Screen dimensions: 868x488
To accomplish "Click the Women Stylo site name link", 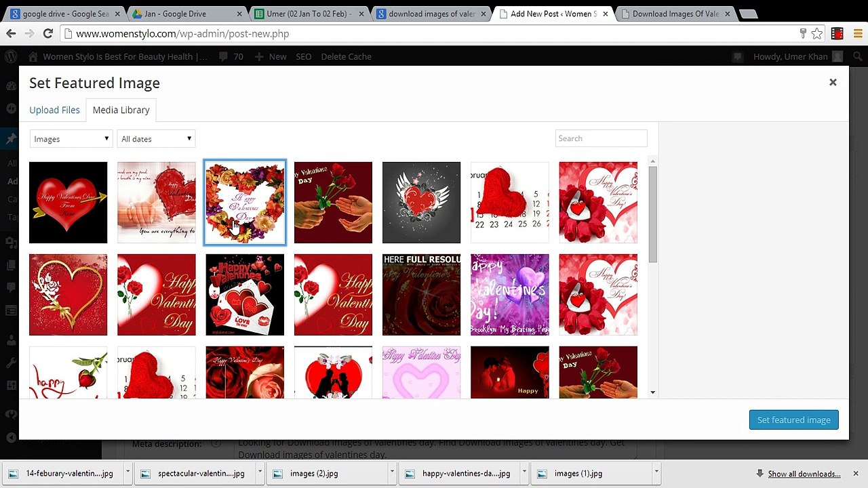I will coord(118,56).
